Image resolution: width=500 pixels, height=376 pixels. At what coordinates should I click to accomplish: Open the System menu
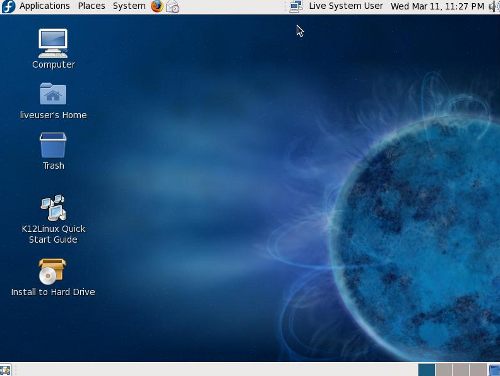coord(129,6)
